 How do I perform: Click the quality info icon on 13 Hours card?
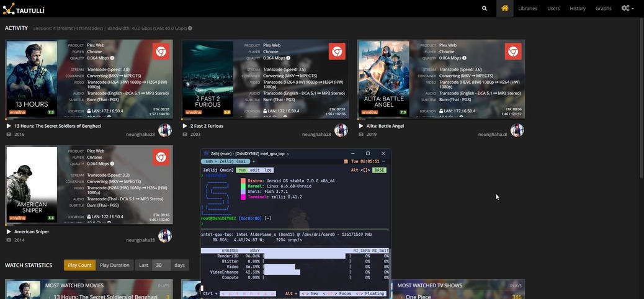(112, 58)
